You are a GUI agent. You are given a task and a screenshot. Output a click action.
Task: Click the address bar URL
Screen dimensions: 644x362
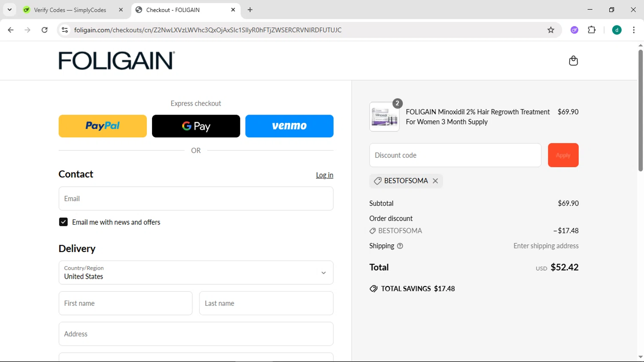[208, 30]
